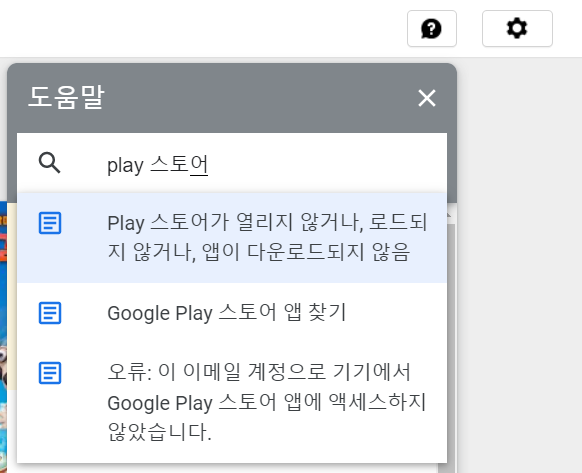Click the help panel vertical scrollbar

point(450,342)
